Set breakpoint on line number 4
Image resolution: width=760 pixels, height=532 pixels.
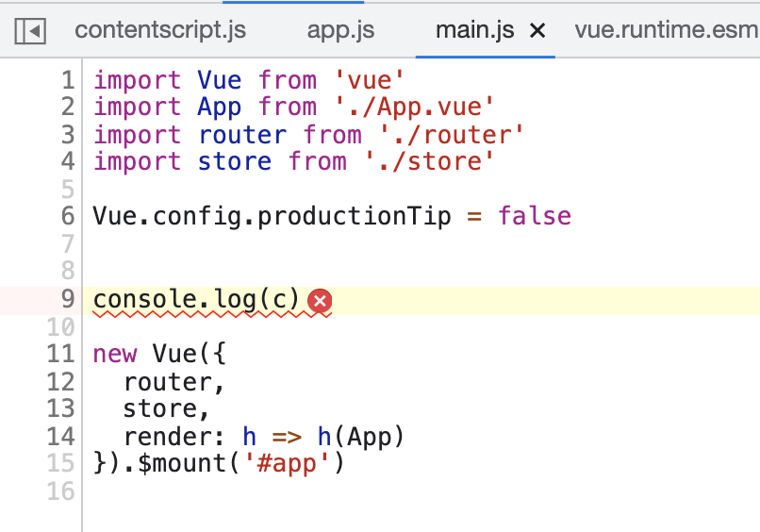pos(68,161)
